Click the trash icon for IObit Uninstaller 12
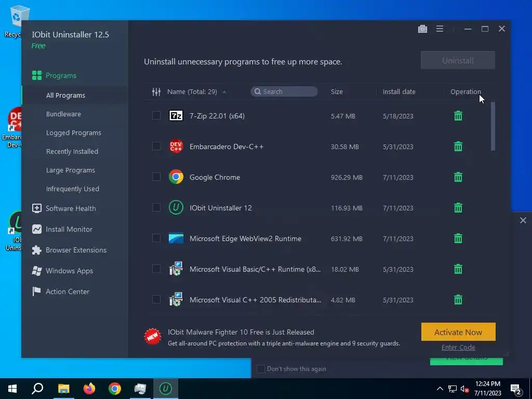 point(458,207)
